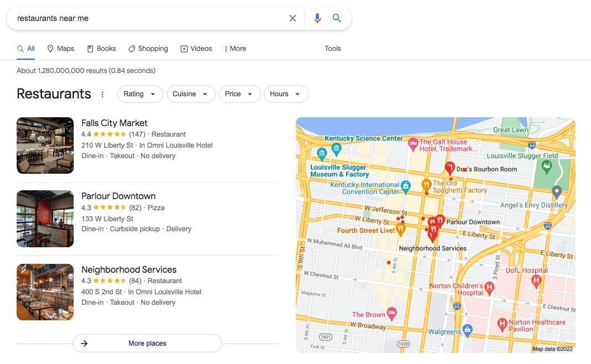Viewport: 591px width, 364px height.
Task: Expand the Cuisine filter dropdown
Action: [x=191, y=94]
